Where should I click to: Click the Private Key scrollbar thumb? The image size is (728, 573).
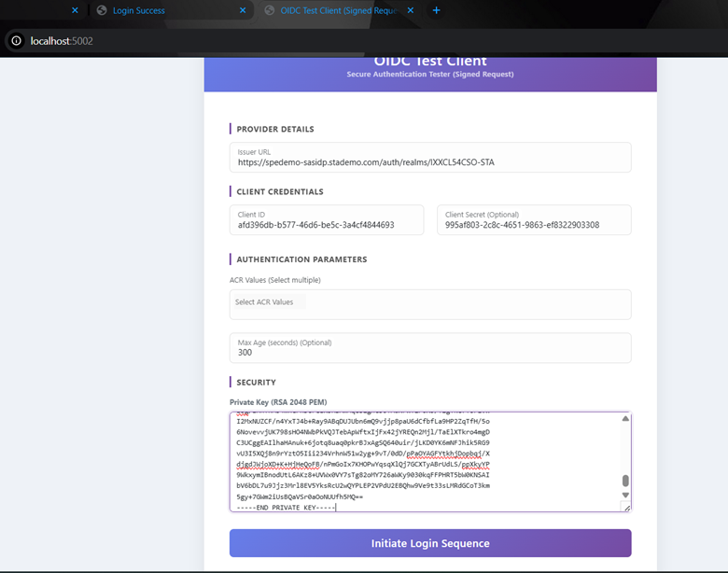click(x=625, y=481)
